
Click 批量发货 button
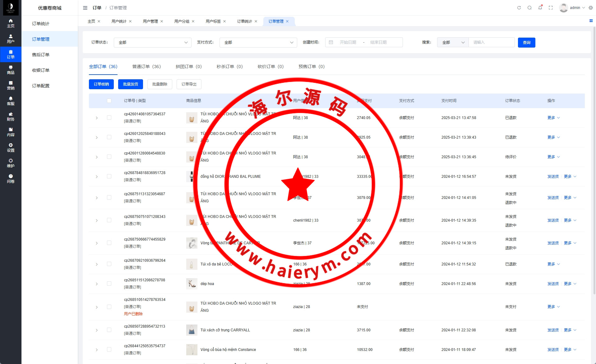(130, 84)
